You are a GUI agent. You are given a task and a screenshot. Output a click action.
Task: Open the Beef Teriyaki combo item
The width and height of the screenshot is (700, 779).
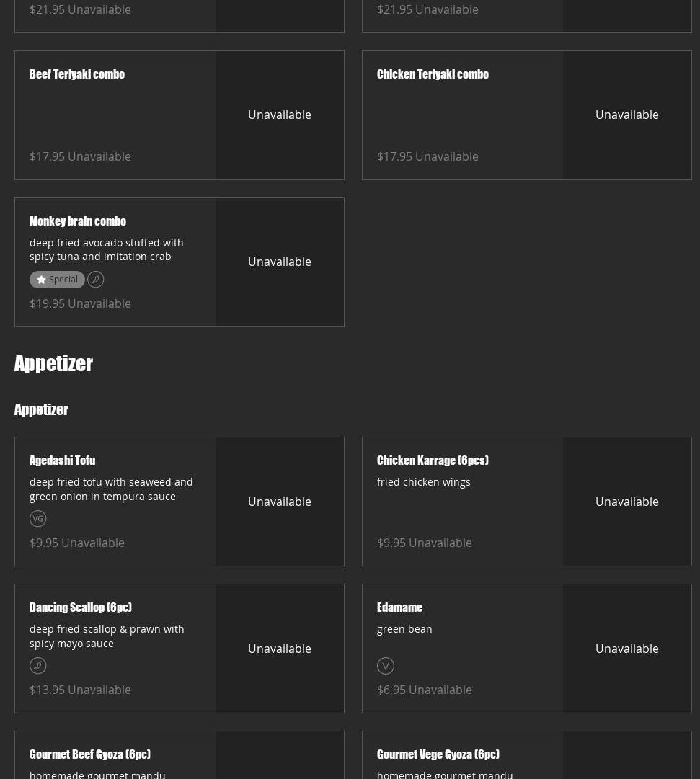point(77,74)
